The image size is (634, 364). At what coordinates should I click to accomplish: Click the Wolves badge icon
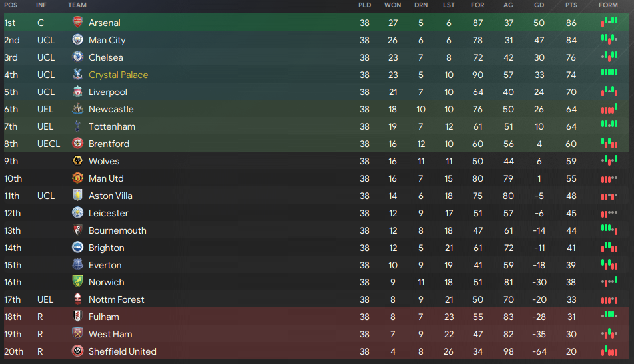click(x=77, y=161)
